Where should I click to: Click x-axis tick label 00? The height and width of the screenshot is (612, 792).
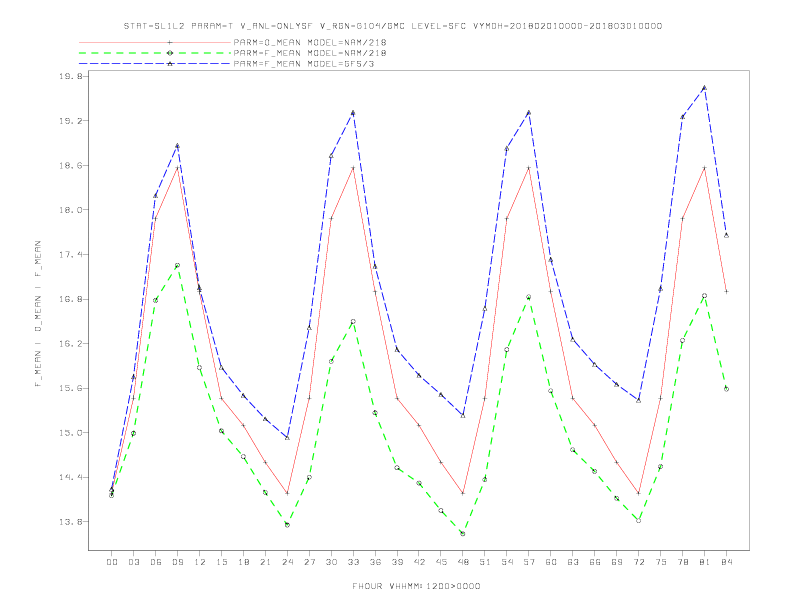click(x=112, y=562)
